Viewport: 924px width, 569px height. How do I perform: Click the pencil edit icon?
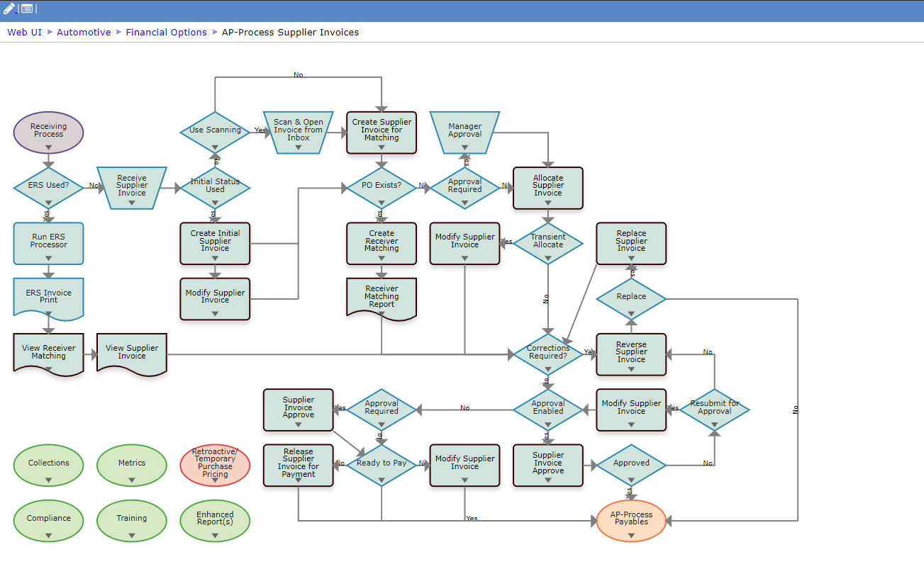click(x=9, y=9)
